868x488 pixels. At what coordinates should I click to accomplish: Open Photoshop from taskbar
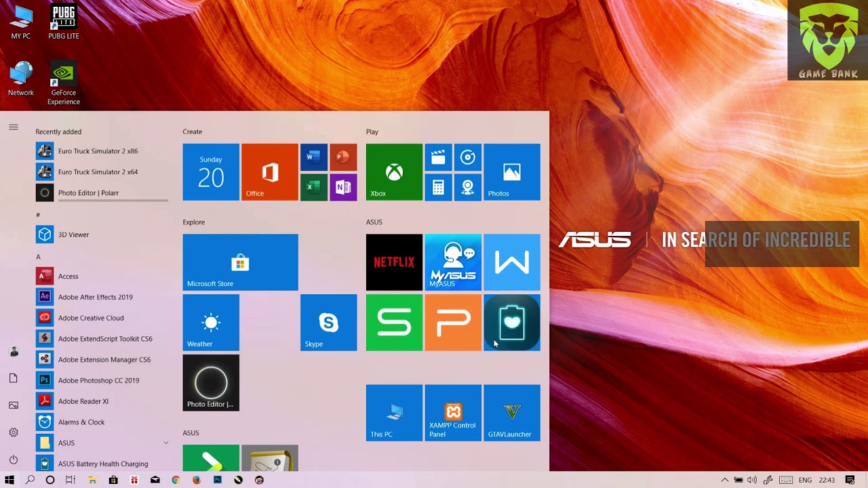[218, 480]
